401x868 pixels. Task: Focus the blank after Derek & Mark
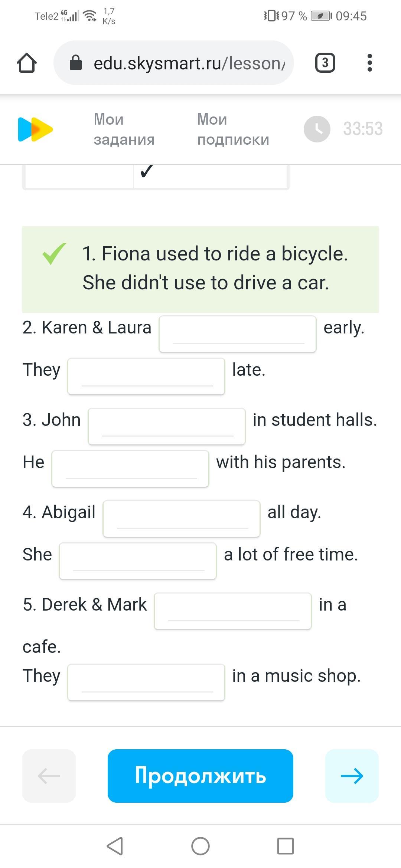tap(233, 611)
